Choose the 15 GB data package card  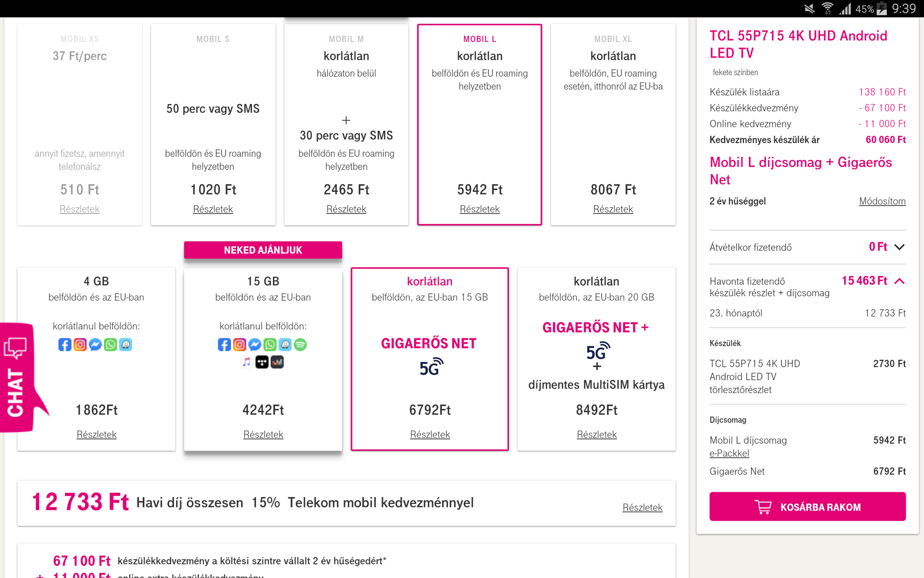tap(263, 359)
